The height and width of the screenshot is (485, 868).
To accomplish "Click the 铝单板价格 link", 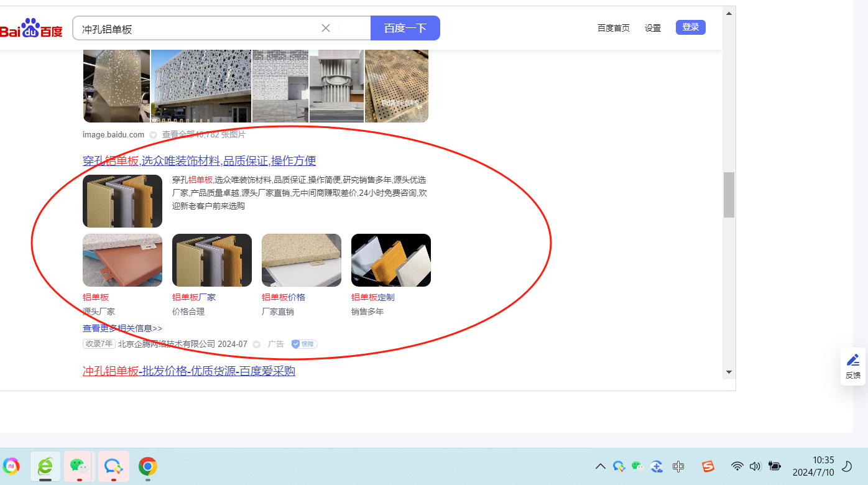I will 284,297.
